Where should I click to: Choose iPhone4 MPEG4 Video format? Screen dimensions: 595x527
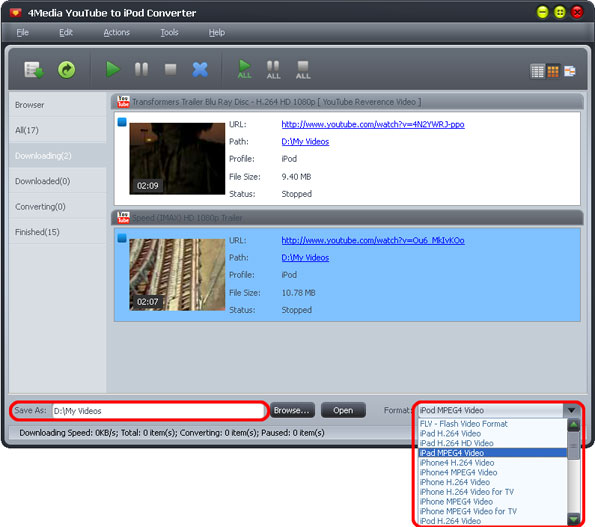(x=493, y=472)
